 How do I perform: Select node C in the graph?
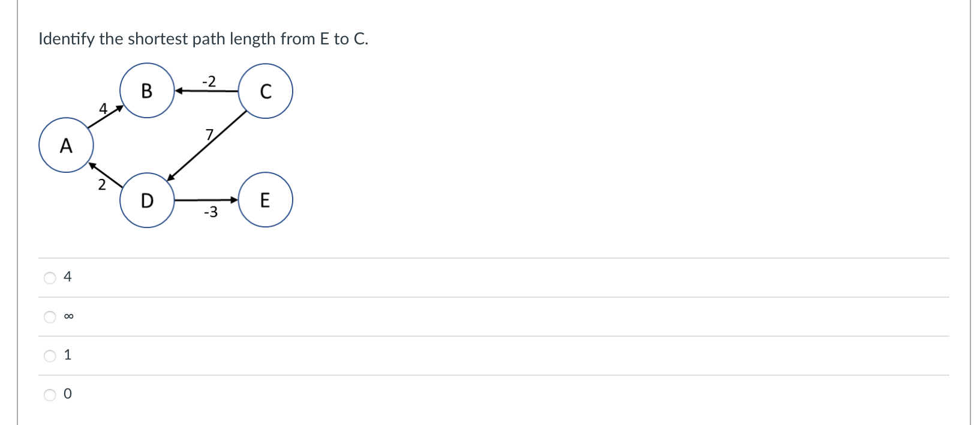(266, 91)
